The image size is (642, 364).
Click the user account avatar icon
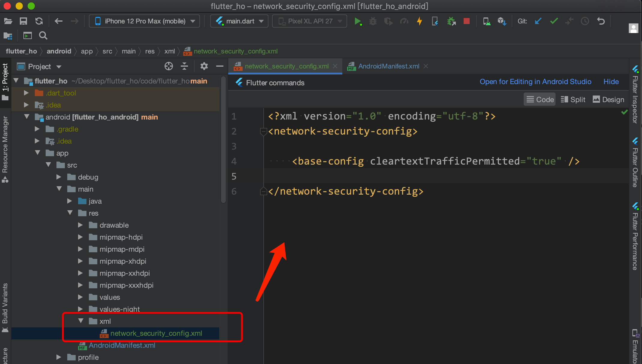633,28
